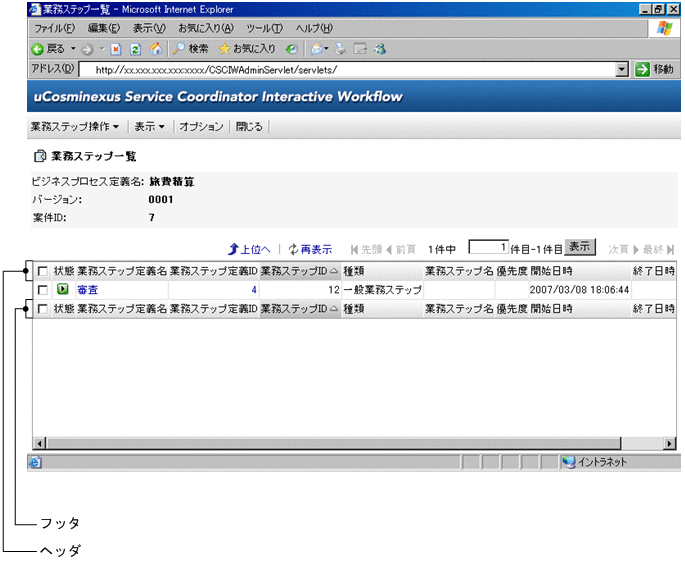Viewport: 685px width, 563px height.
Task: Click the footer row 業務ステップ定義ID column
Action: (x=214, y=309)
